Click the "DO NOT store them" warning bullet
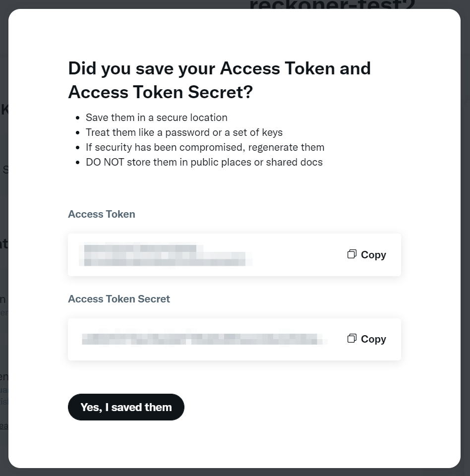 click(204, 162)
